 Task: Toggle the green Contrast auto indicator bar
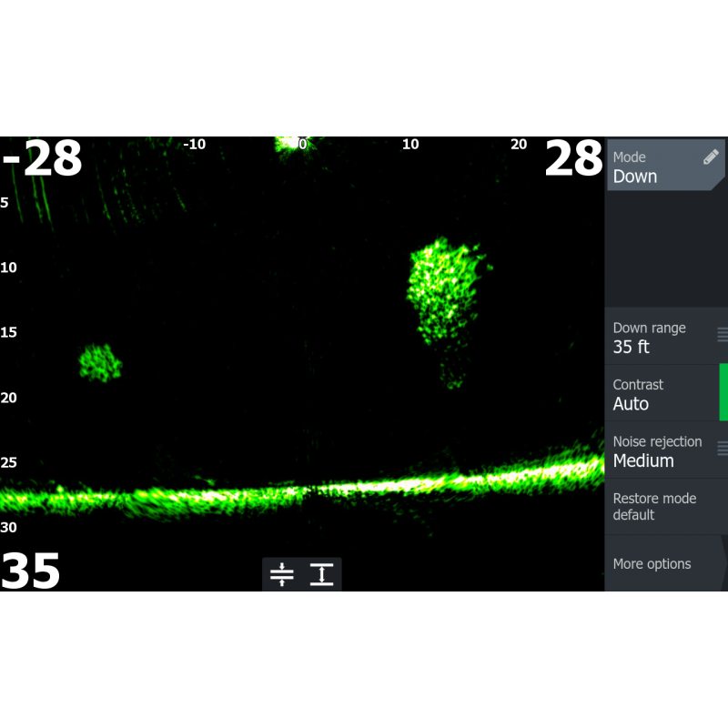tap(723, 393)
